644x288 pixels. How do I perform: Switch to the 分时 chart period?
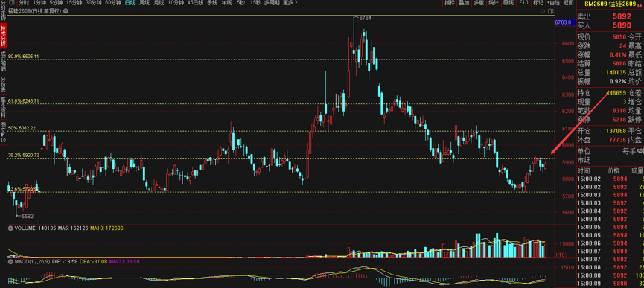pos(24,2)
